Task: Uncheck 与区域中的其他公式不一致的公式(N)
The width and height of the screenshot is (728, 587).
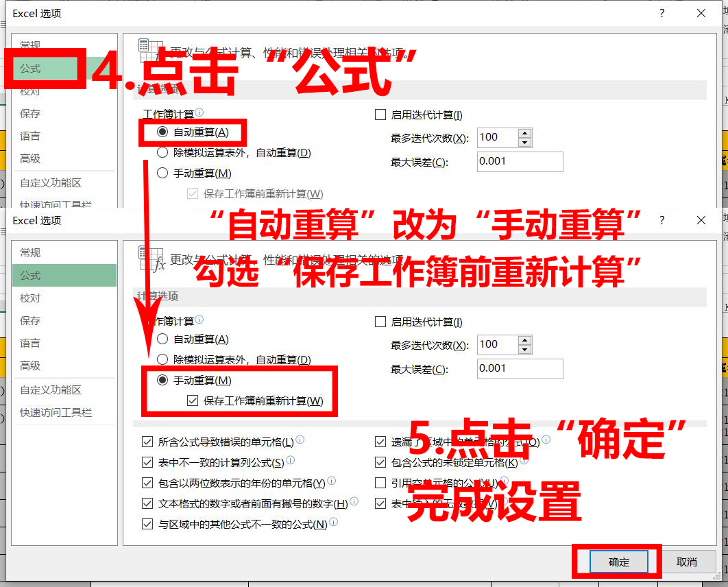Action: [x=147, y=525]
